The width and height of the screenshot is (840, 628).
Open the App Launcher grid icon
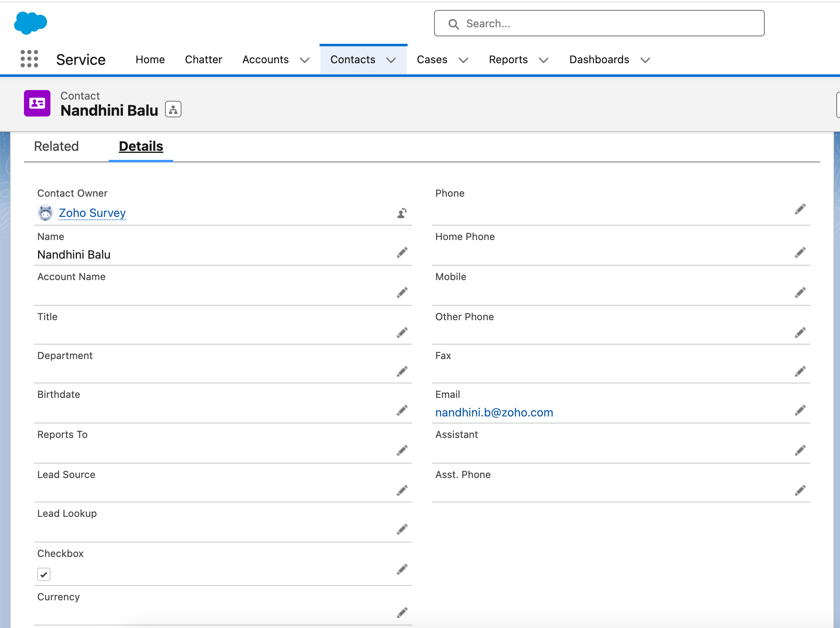coord(29,59)
